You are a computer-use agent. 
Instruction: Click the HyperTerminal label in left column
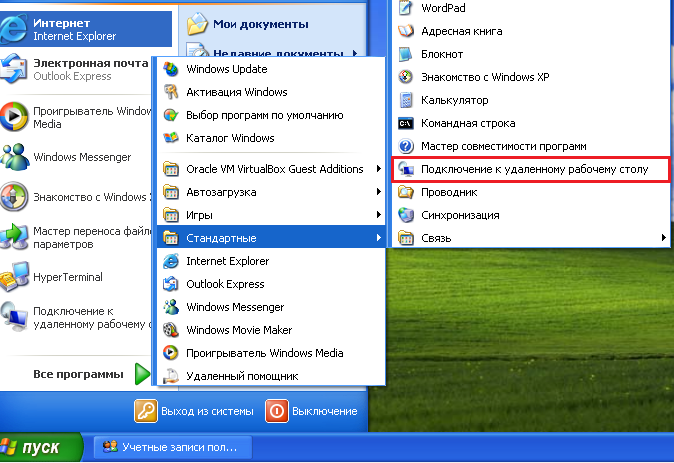point(68,277)
